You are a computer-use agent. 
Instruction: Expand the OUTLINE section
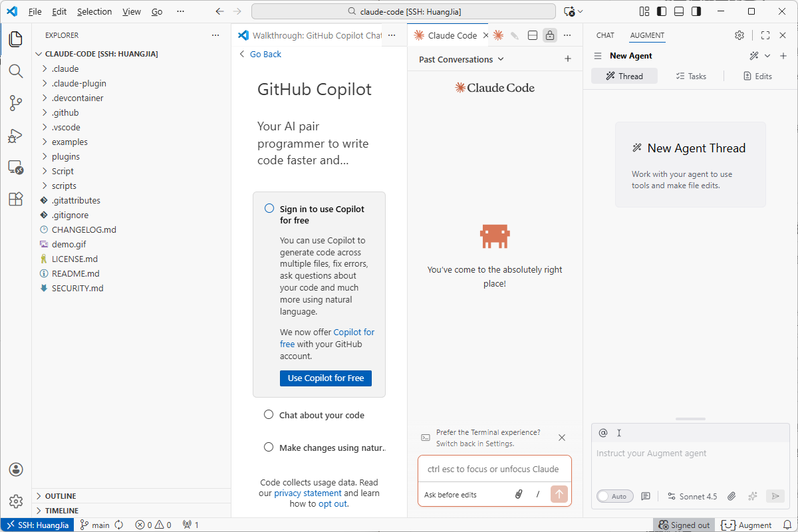(60, 496)
